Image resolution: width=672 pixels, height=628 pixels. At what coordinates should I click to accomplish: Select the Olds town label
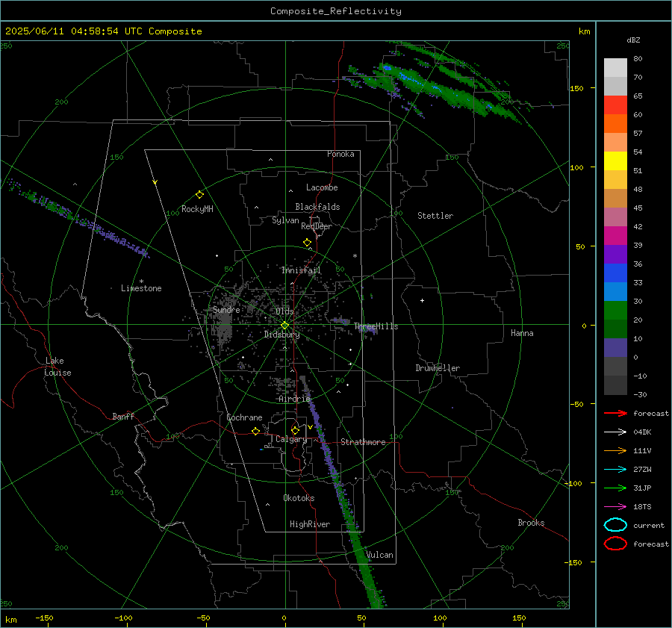[x=284, y=311]
